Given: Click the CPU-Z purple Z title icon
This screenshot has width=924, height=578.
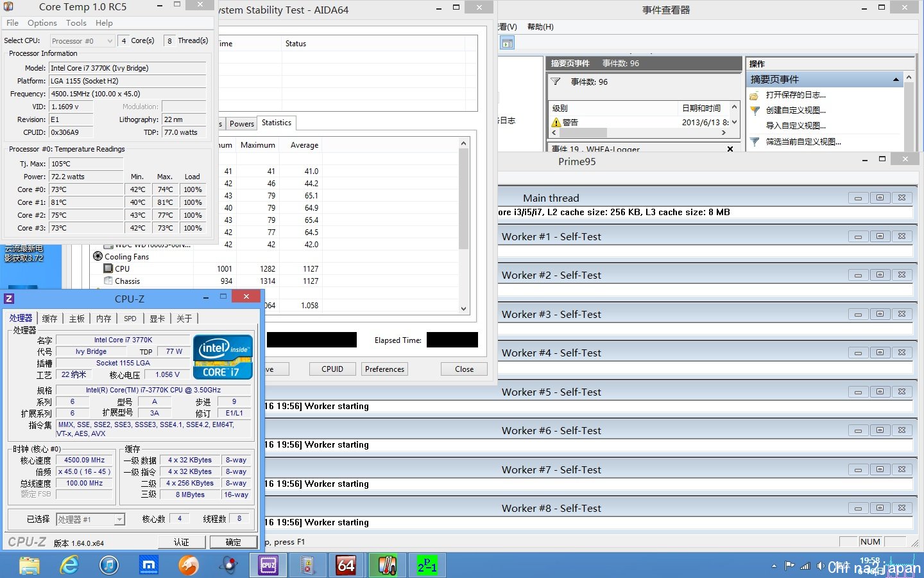Looking at the screenshot, I should pos(9,299).
